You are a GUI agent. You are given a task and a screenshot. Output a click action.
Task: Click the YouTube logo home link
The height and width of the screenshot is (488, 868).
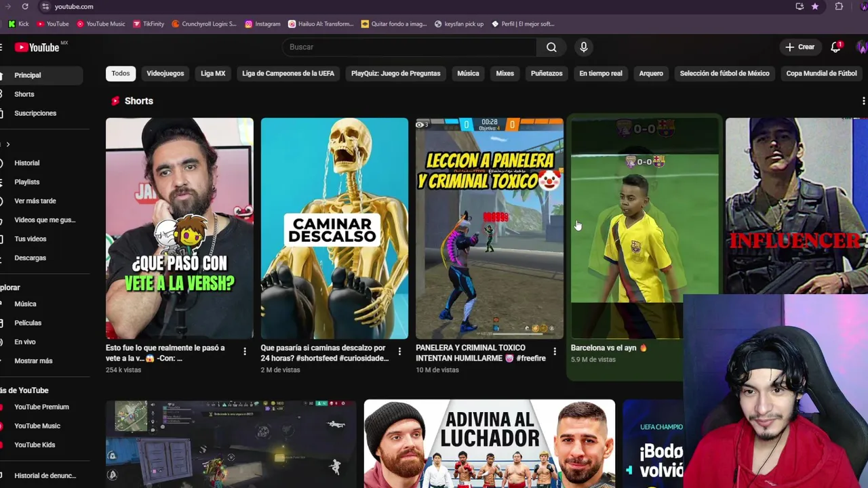(37, 47)
